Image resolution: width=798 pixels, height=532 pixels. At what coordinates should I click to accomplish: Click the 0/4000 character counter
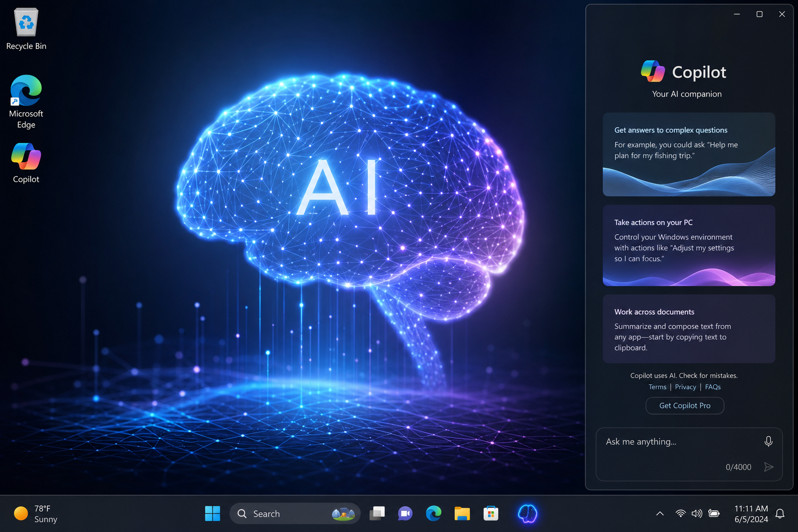click(738, 467)
